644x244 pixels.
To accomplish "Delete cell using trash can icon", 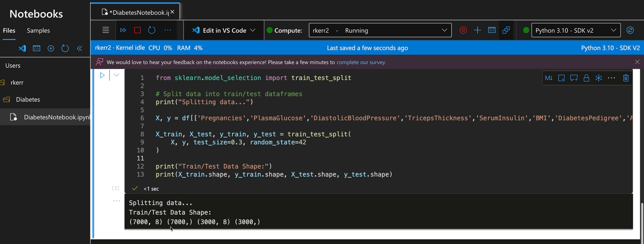I will click(626, 78).
